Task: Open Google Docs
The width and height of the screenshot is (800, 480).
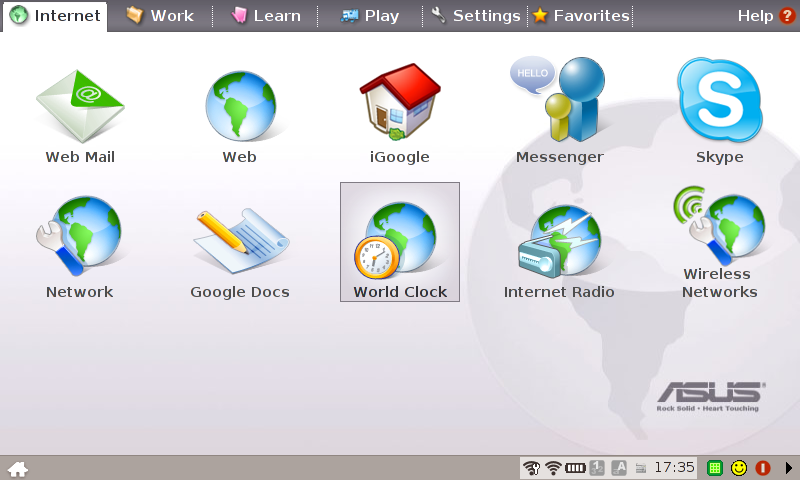Action: [240, 252]
